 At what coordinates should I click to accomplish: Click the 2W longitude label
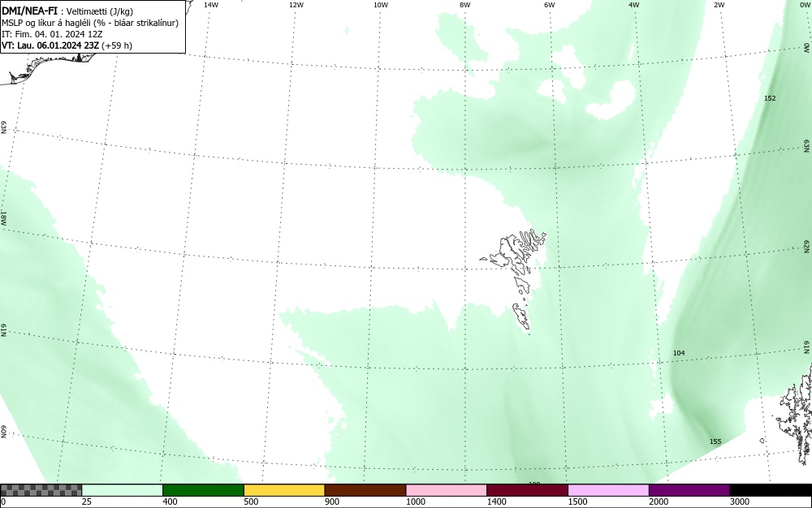pos(719,5)
